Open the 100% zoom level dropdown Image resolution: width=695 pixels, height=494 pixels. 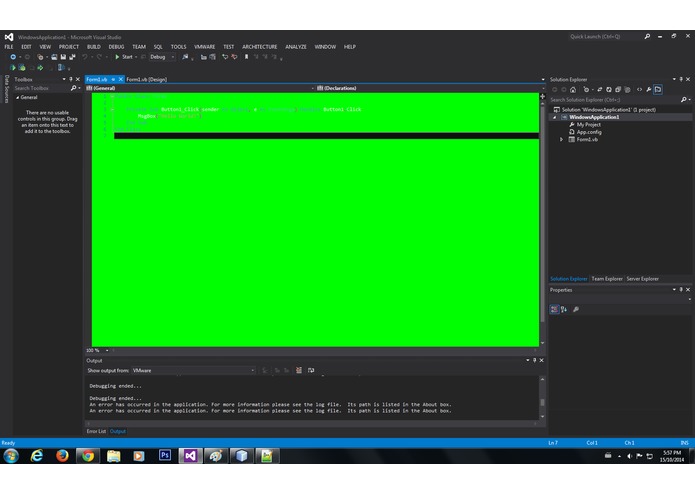[x=98, y=350]
